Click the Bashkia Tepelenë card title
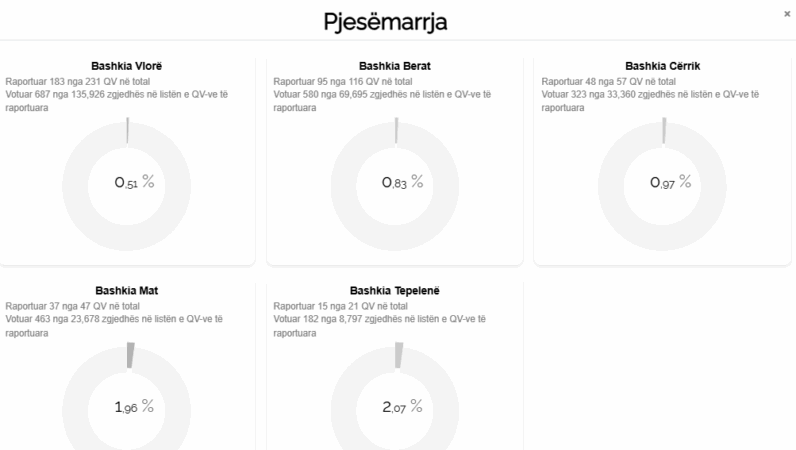796x450 pixels. tap(395, 291)
